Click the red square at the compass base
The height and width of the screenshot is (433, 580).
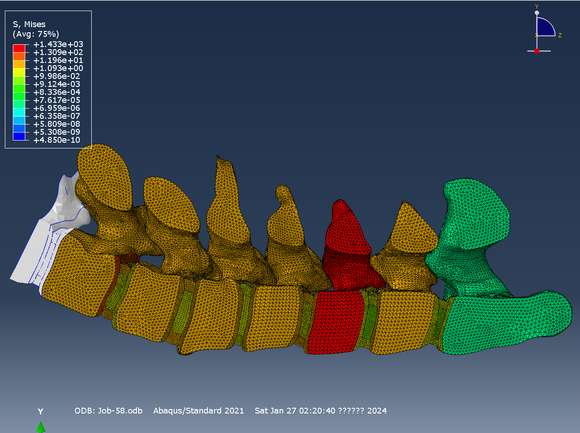coord(537,51)
